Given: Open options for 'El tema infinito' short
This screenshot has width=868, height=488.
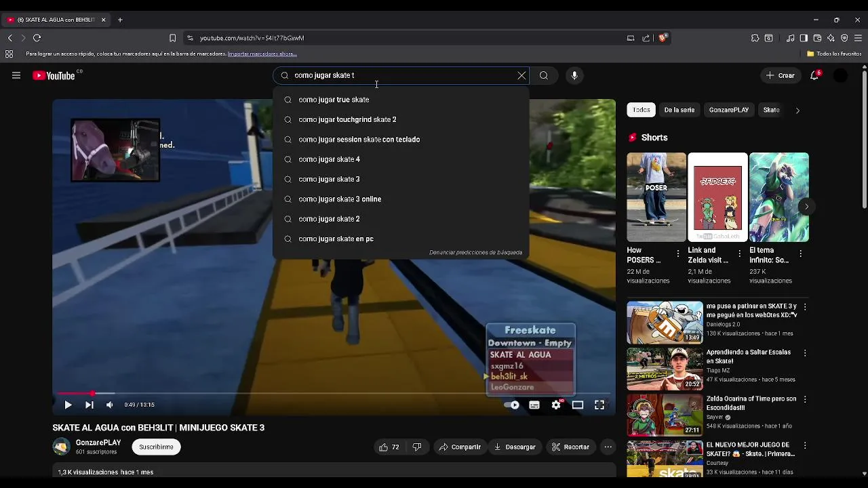Looking at the screenshot, I should coord(801,254).
